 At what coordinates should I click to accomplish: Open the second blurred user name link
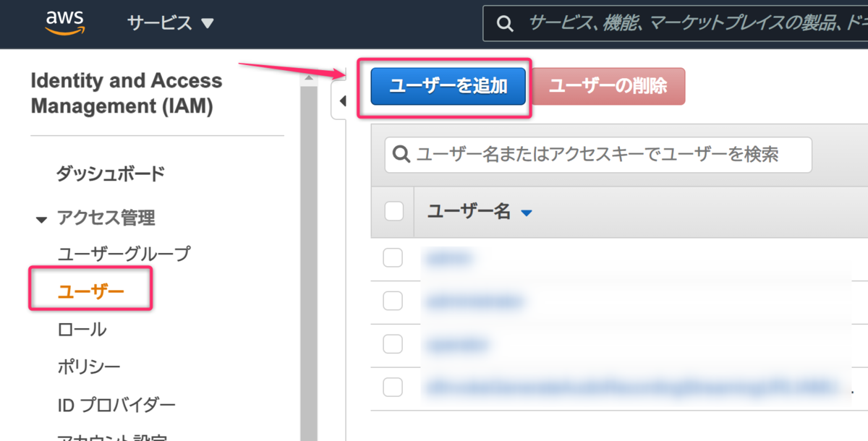474,300
